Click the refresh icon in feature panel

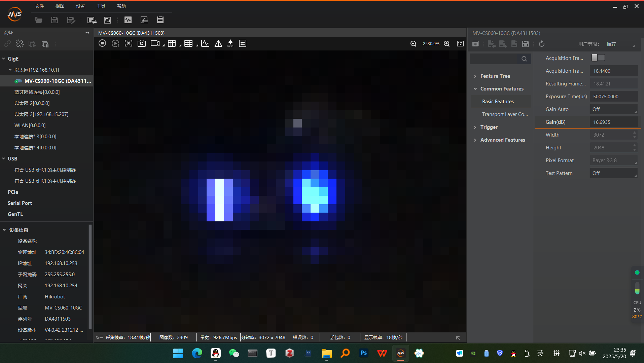click(x=542, y=44)
